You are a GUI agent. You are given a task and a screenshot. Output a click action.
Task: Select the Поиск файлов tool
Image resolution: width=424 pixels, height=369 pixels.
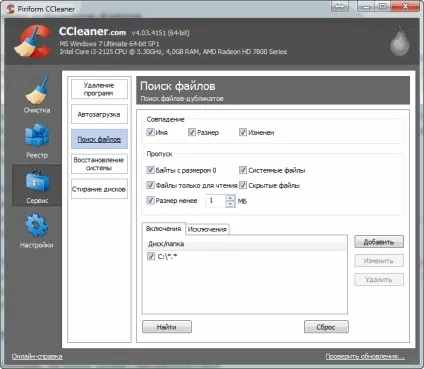pos(99,139)
